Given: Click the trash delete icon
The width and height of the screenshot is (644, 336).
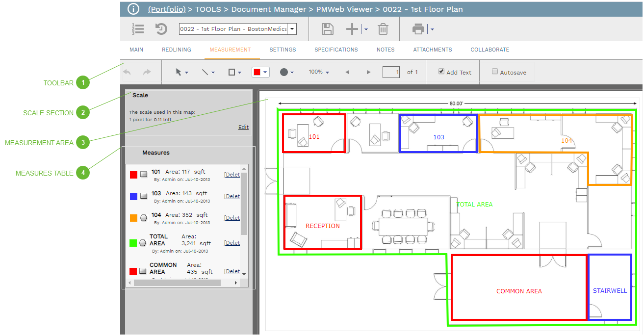Looking at the screenshot, I should point(383,28).
